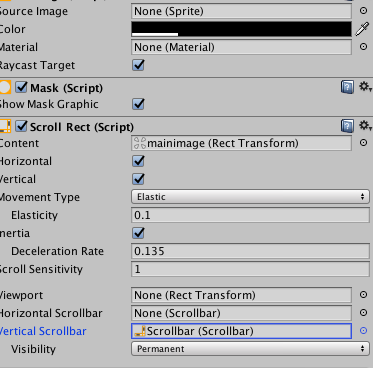Open Mask script help reference

coord(347,87)
